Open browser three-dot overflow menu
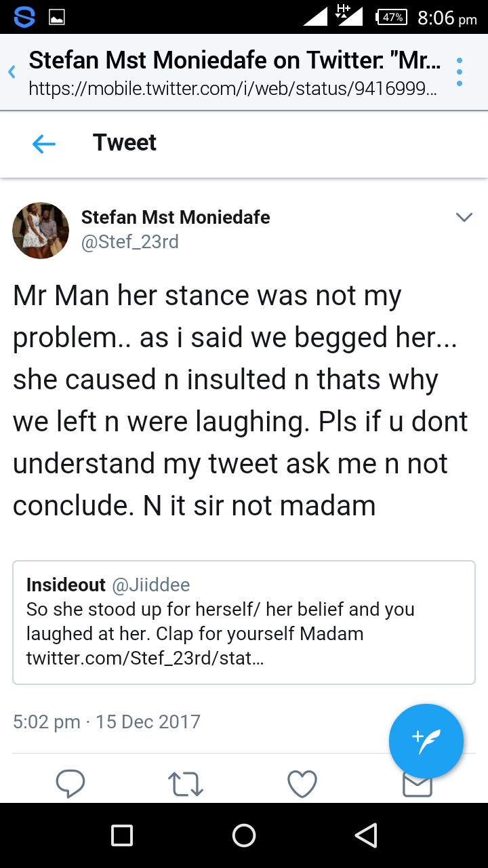This screenshot has height=868, width=488. click(460, 72)
